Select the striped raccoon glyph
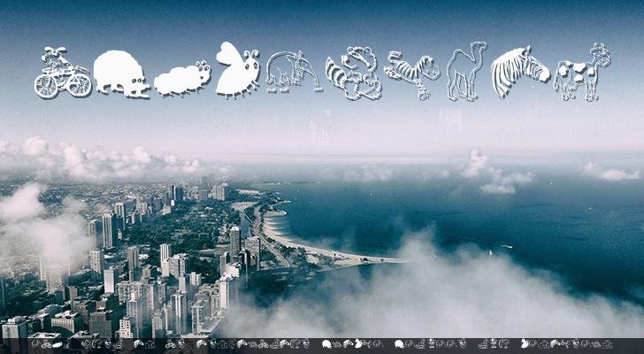This screenshot has height=354, width=644. tap(354, 73)
